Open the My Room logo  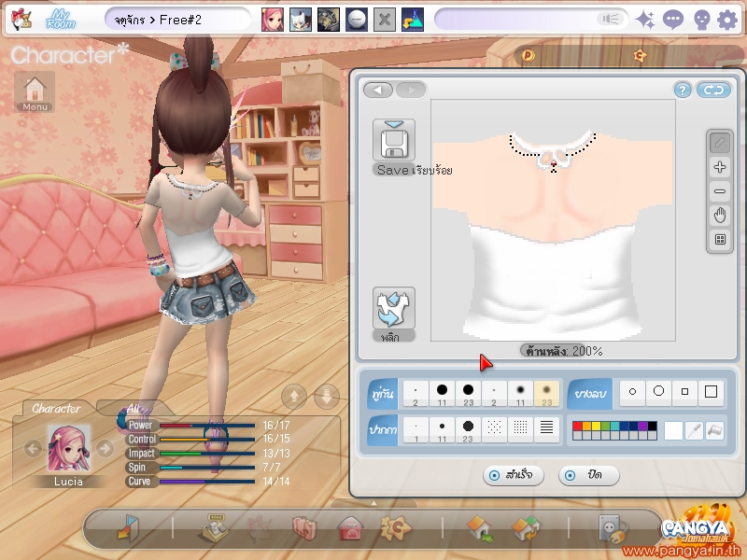pyautogui.click(x=61, y=20)
